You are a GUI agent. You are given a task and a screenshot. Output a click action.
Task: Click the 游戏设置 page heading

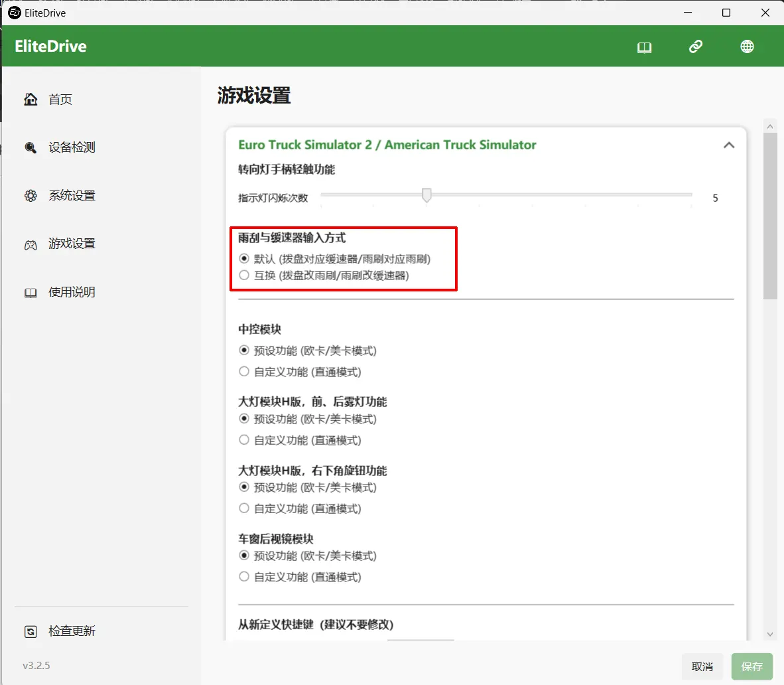(x=254, y=96)
